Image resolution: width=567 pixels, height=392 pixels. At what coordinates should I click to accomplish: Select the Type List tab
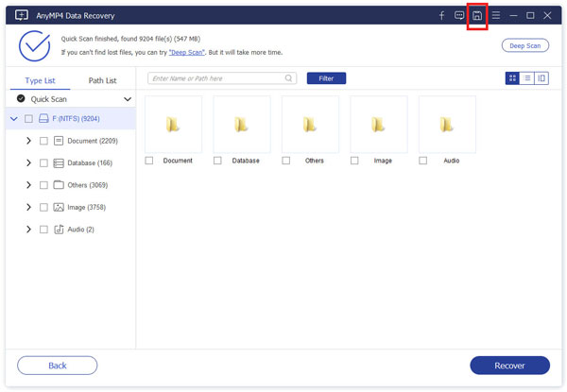point(40,80)
